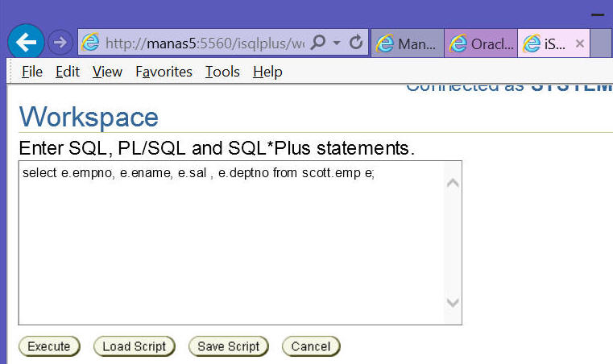Click the browser Back arrow button
This screenshot has height=364, width=613.
[x=26, y=42]
